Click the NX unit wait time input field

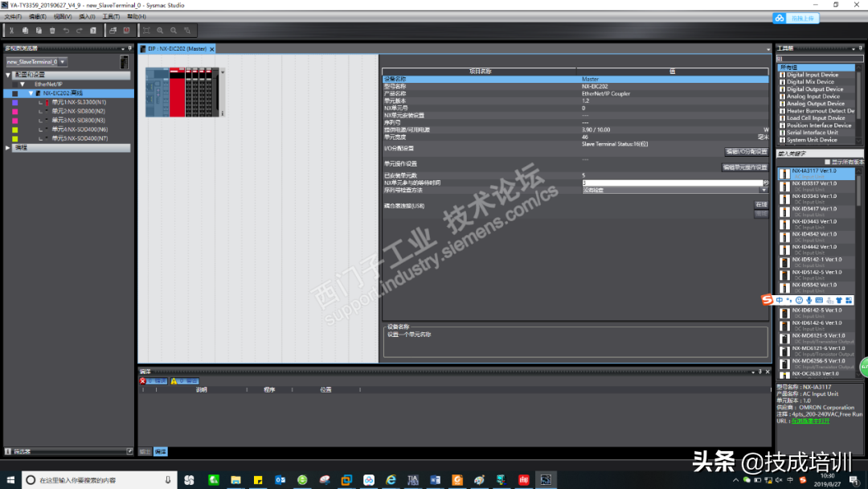(672, 183)
